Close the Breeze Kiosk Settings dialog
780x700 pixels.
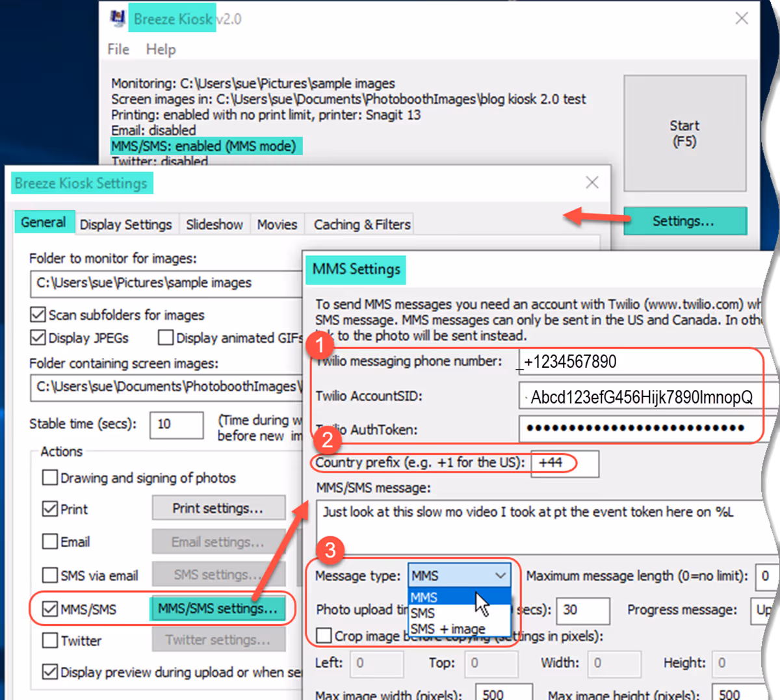click(x=592, y=183)
